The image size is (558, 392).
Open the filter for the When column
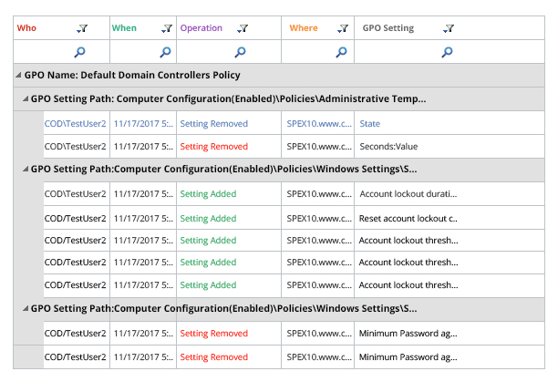(x=167, y=28)
